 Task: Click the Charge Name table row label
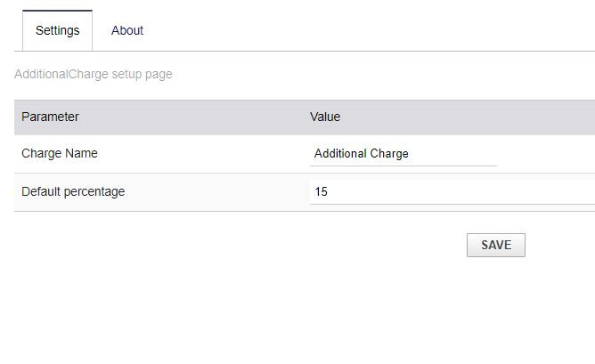pyautogui.click(x=60, y=153)
